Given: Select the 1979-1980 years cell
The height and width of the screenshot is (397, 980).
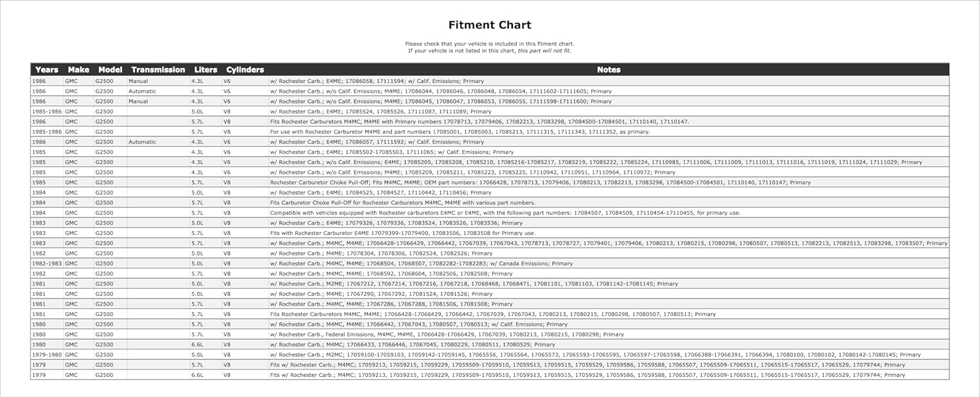Looking at the screenshot, I should (46, 355).
